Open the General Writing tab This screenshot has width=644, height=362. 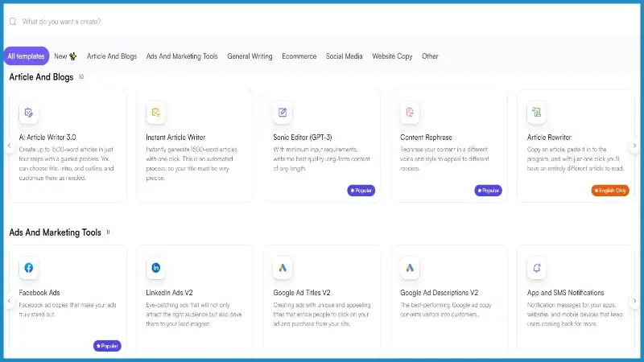point(250,56)
